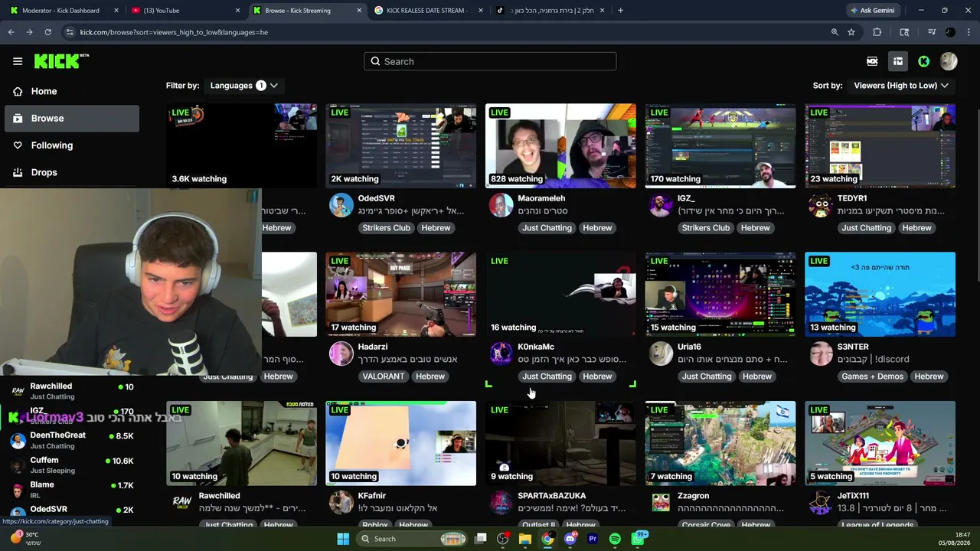Open Blame in the sidebar channel list
Screen dimensions: 980x551
pos(70,489)
